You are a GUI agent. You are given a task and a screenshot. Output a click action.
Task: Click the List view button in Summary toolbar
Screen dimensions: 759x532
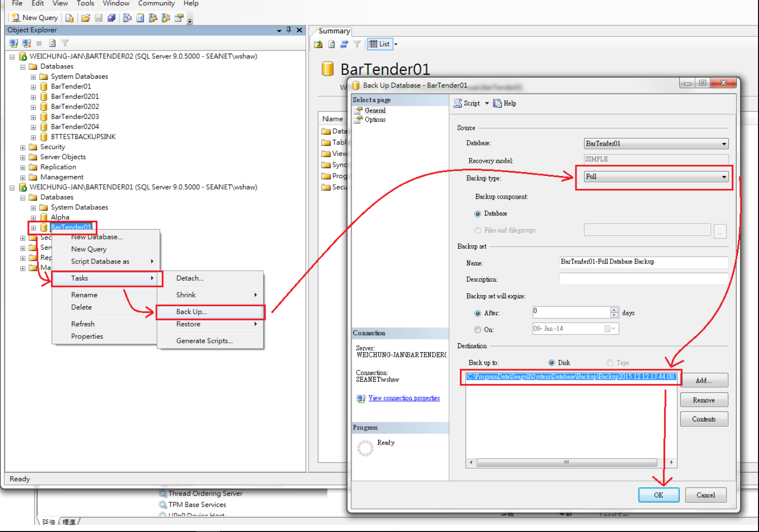(x=379, y=44)
